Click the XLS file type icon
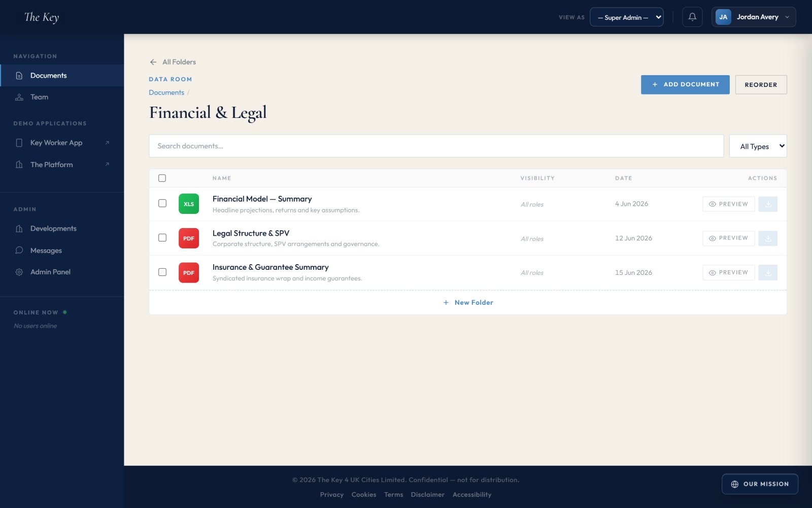Viewport: 812px width, 508px height. click(189, 204)
